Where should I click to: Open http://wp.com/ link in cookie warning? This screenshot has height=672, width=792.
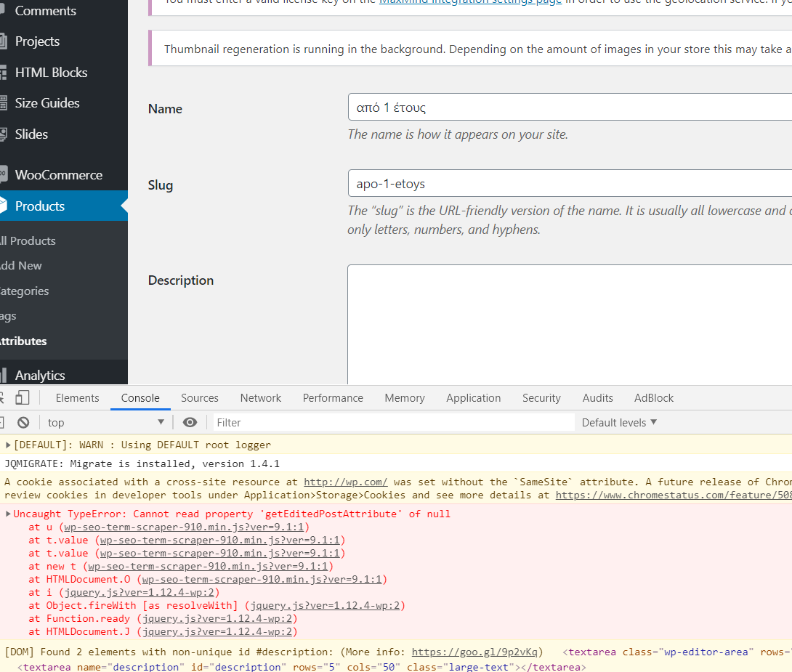(345, 482)
